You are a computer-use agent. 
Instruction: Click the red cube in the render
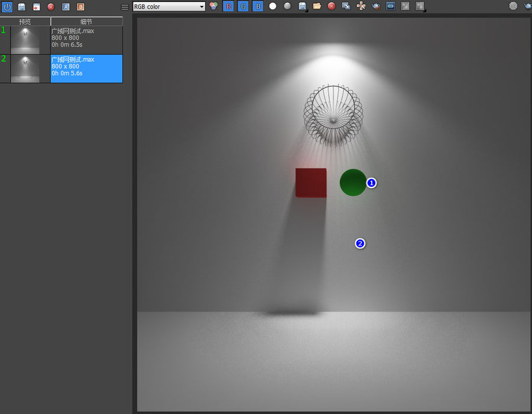311,183
